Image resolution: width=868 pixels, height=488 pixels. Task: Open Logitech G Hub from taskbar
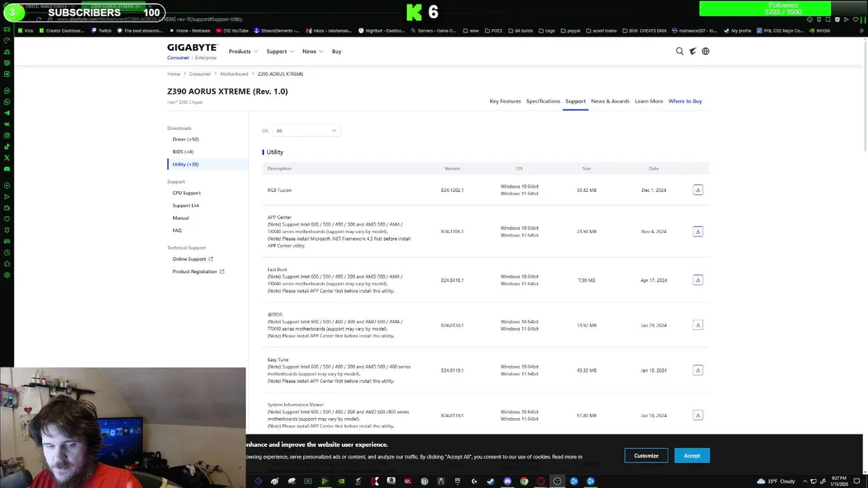click(474, 481)
